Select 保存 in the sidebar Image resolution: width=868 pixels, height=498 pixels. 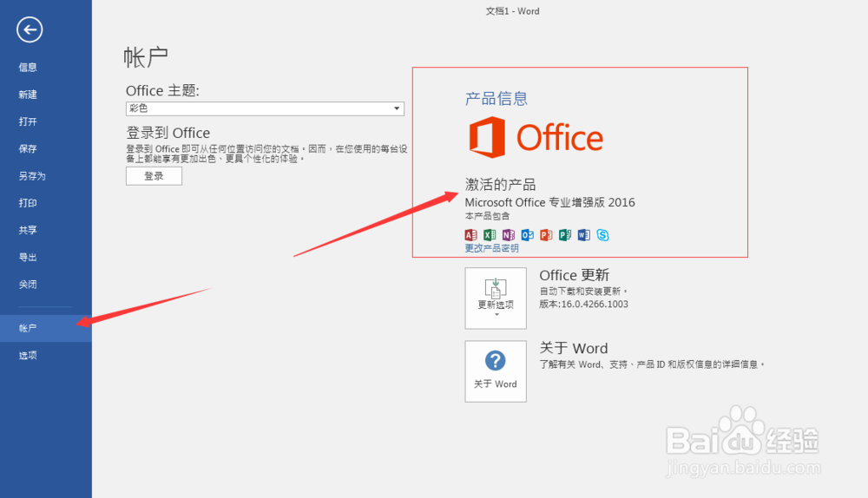click(28, 149)
